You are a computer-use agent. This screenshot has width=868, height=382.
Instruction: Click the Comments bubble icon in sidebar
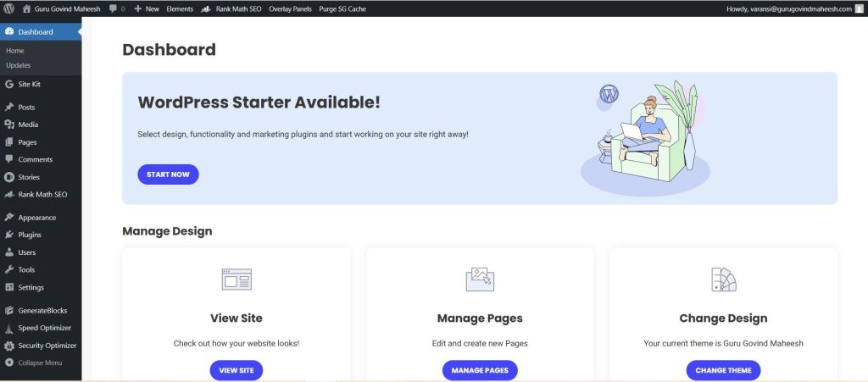[x=8, y=159]
